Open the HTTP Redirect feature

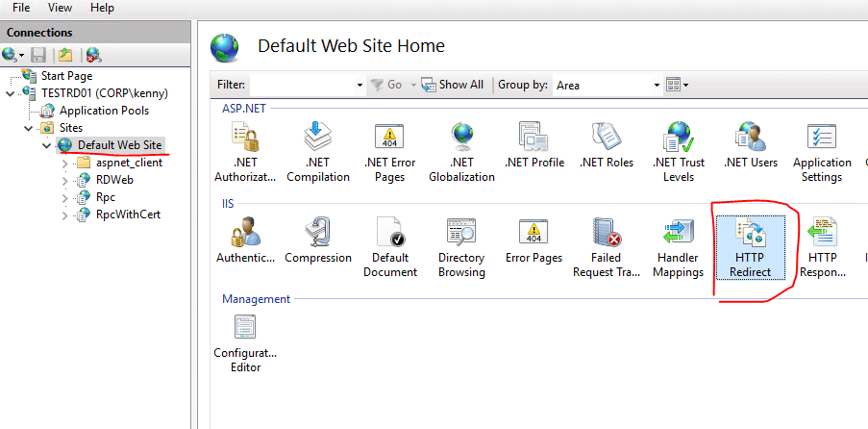coord(750,247)
